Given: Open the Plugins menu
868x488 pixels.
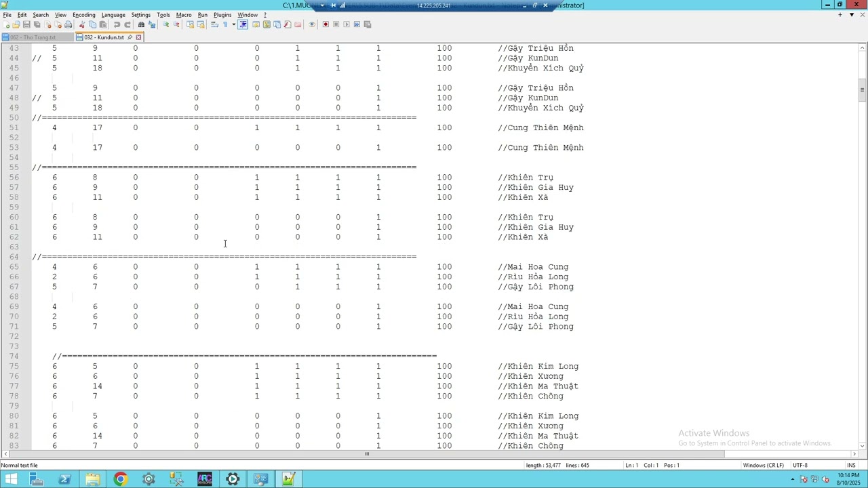Looking at the screenshot, I should [x=222, y=15].
